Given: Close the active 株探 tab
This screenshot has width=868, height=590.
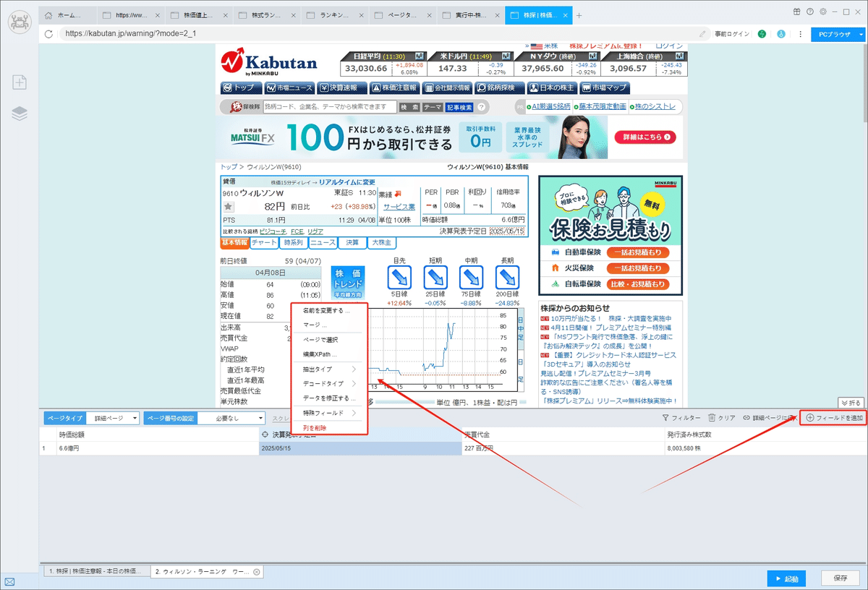Looking at the screenshot, I should coord(564,15).
